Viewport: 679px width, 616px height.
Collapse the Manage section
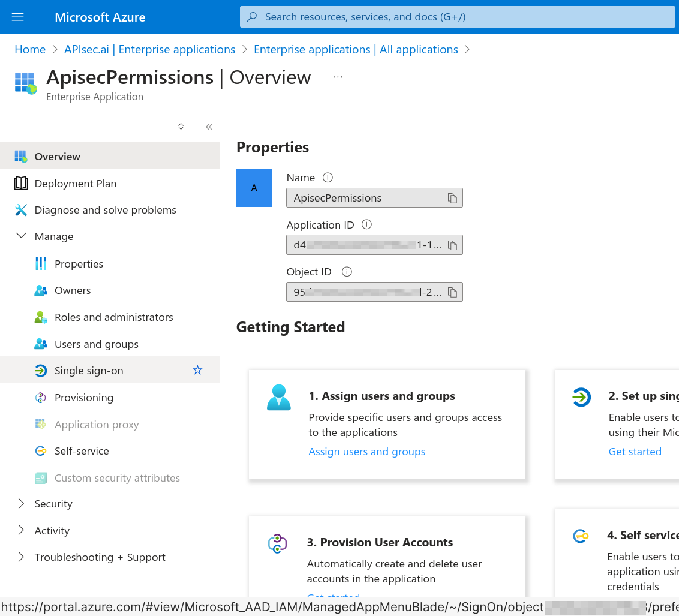[21, 236]
